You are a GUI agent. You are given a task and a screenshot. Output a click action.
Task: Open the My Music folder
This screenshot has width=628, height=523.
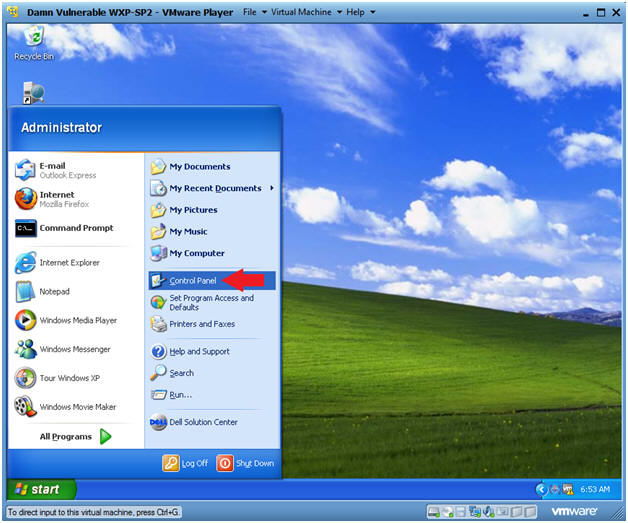click(212, 231)
